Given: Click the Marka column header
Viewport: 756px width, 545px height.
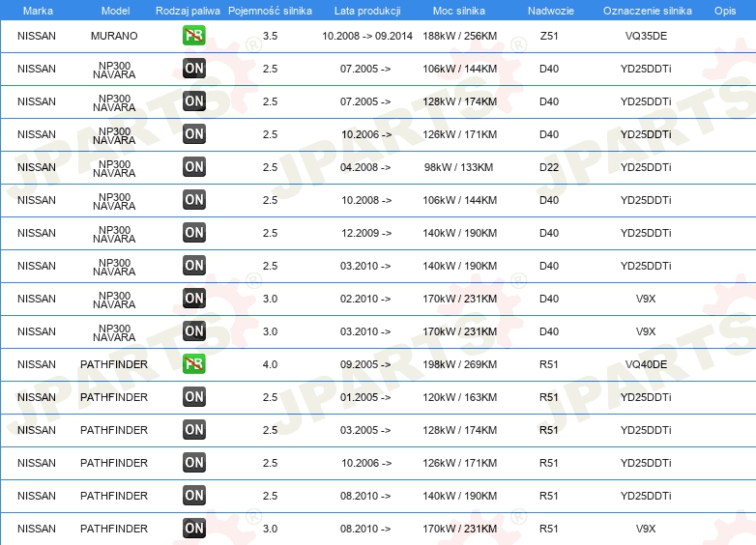Looking at the screenshot, I should pos(38,11).
